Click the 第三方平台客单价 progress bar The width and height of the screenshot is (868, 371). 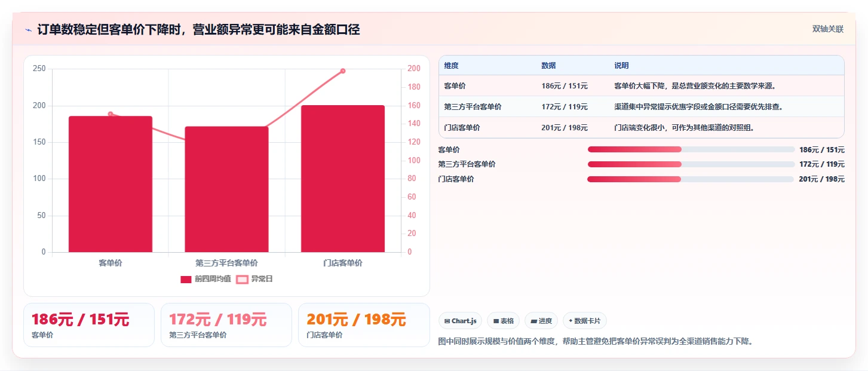[691, 164]
